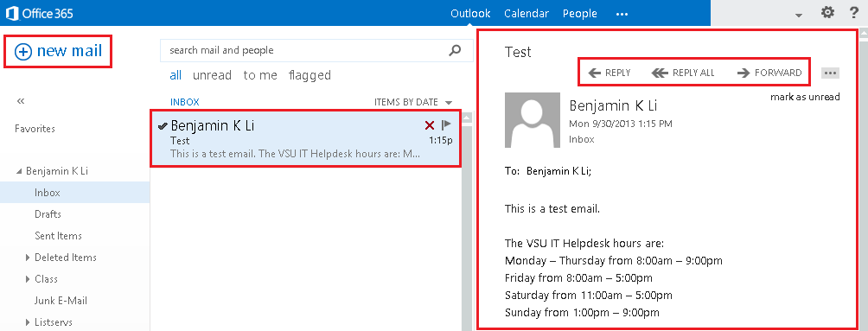The image size is (868, 331).
Task: Click the search magnifier icon
Action: tap(455, 50)
